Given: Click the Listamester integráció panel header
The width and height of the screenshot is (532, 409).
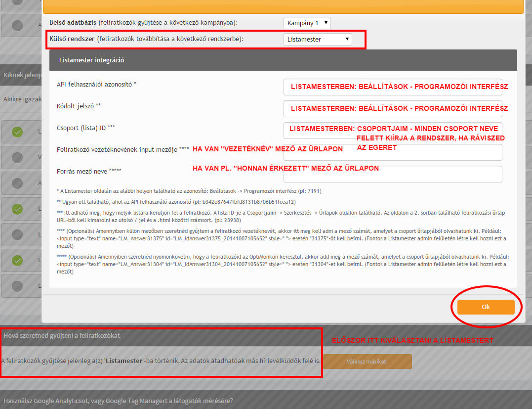Looking at the screenshot, I should (283, 60).
